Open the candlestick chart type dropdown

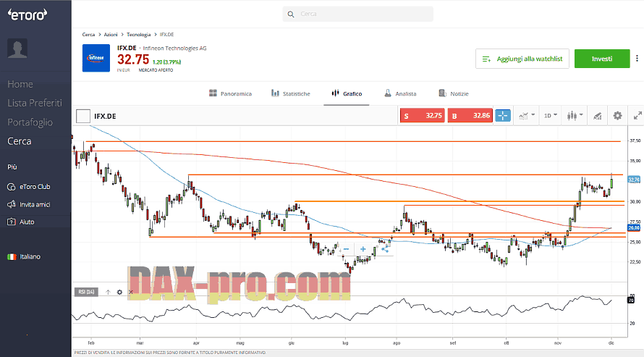575,116
